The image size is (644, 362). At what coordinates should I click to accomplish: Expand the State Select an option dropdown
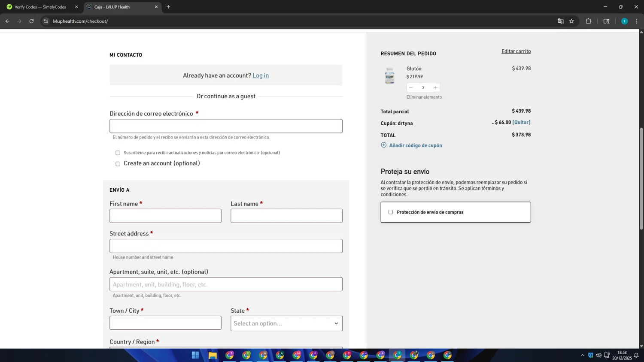(286, 323)
